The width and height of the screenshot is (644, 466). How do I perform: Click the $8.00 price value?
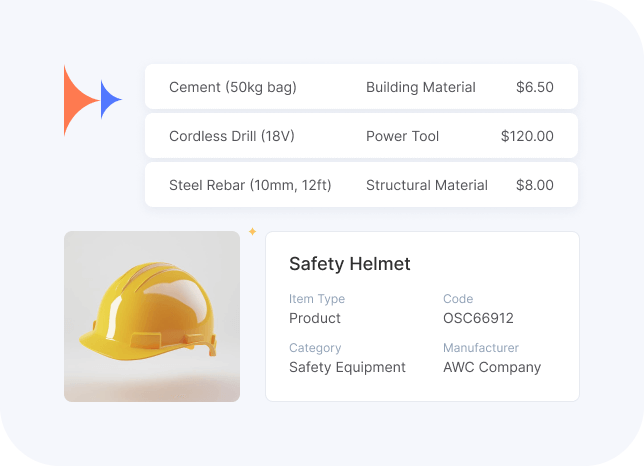tap(534, 185)
